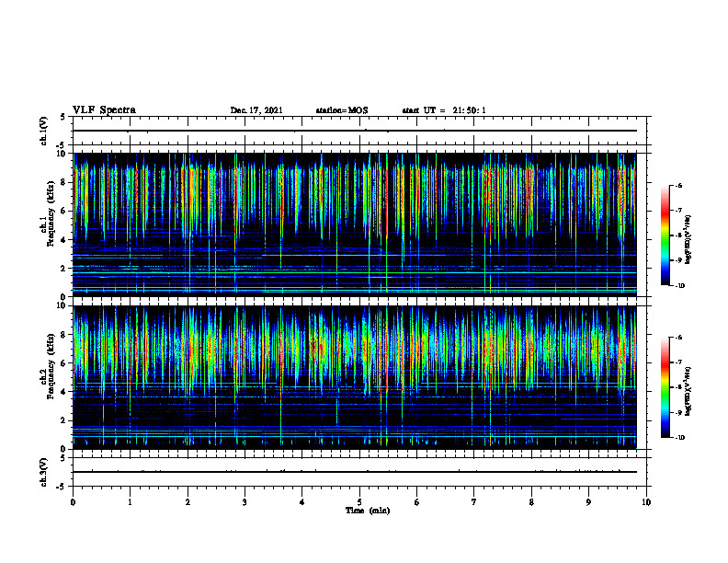
Task: Click the 'start UT = 21:50: 1' text
Action: 444,110
